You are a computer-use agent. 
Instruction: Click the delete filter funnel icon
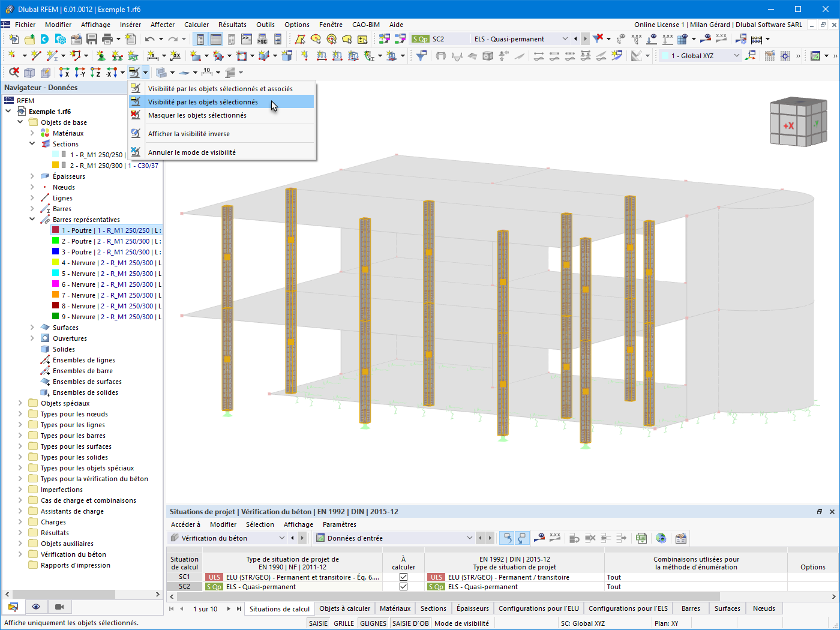pos(598,39)
